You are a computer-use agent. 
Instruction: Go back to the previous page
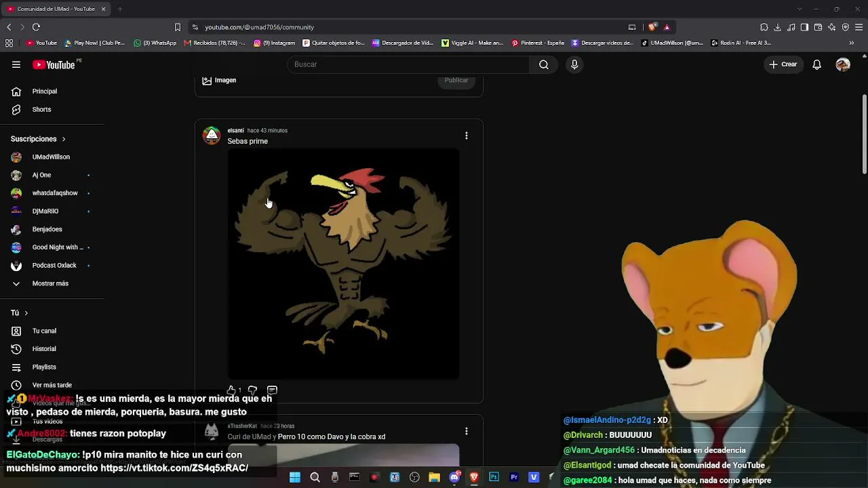(x=9, y=27)
